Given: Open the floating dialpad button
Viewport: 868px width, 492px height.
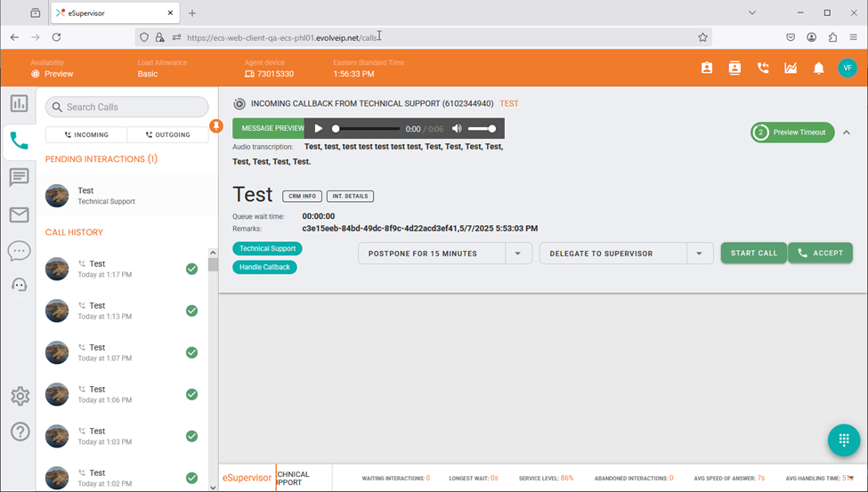Looking at the screenshot, I should point(843,440).
